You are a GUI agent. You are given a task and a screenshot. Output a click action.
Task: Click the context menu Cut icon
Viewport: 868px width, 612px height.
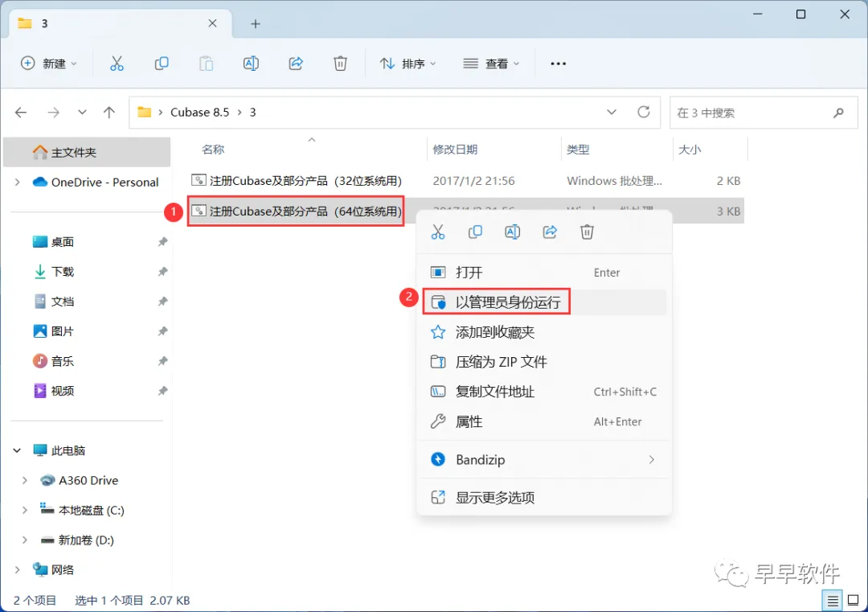click(x=438, y=232)
